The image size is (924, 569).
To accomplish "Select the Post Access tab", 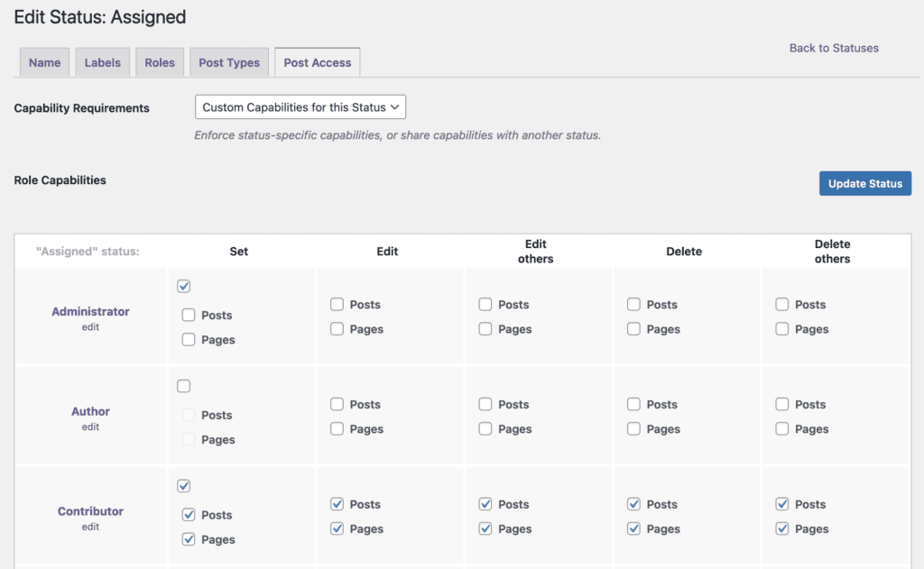I will click(x=317, y=61).
